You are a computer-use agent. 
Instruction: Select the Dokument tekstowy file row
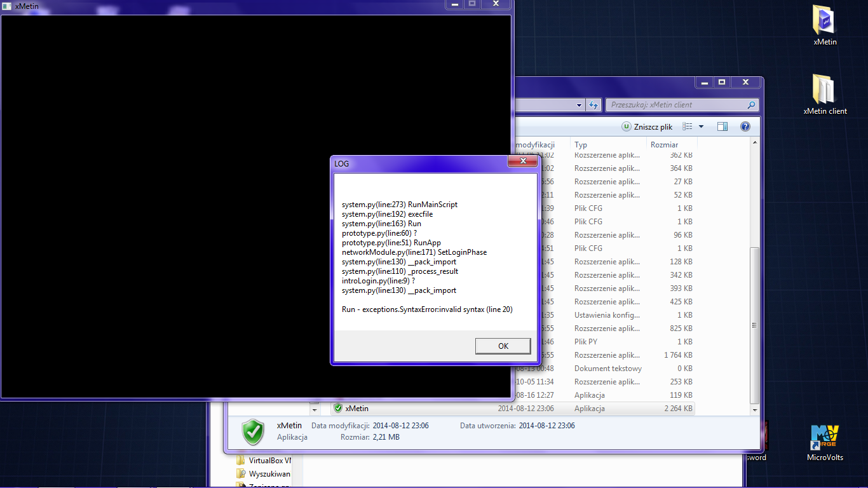pyautogui.click(x=604, y=369)
